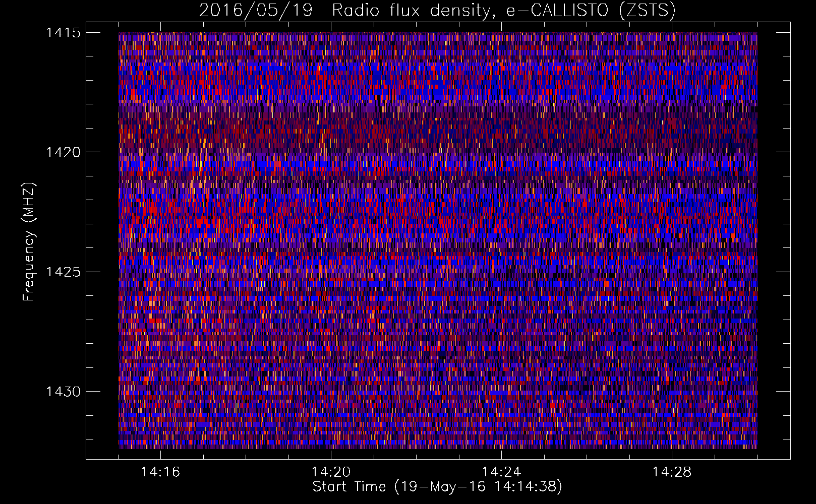
Task: Click the Frequency (MHZ) axis label
Action: pos(29,242)
